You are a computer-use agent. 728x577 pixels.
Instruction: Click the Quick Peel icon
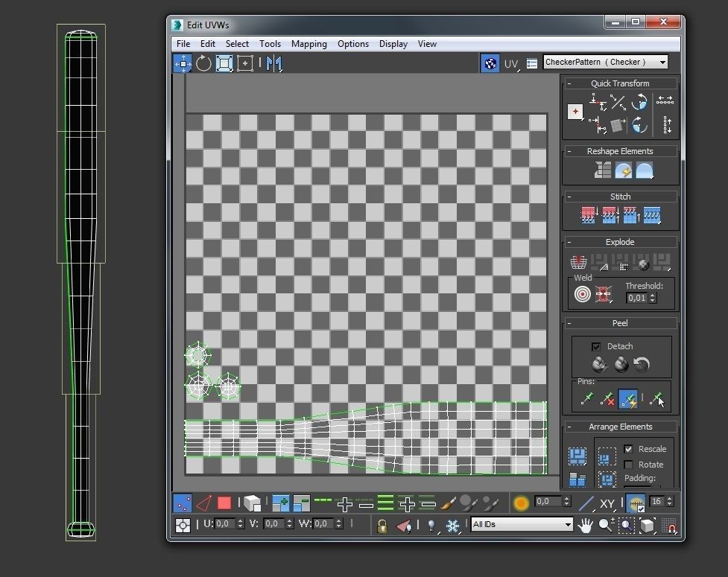point(600,365)
